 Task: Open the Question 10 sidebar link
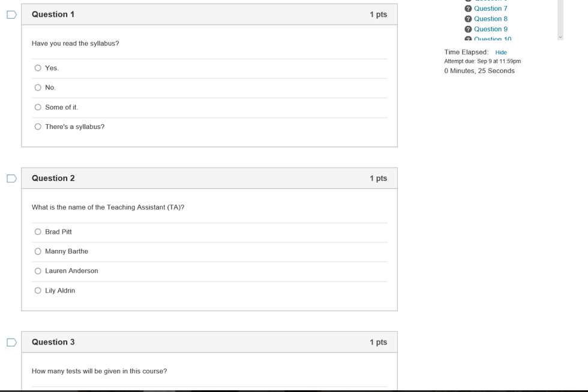pyautogui.click(x=492, y=38)
